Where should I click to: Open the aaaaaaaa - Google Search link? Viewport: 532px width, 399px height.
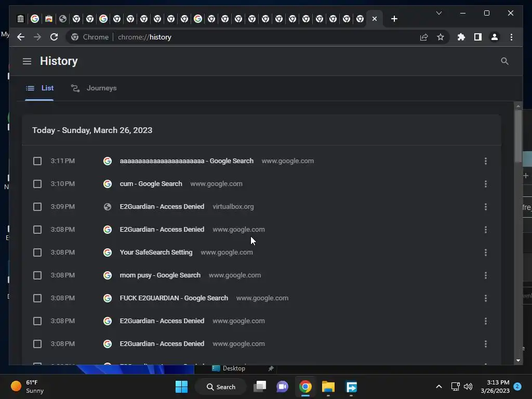(187, 161)
